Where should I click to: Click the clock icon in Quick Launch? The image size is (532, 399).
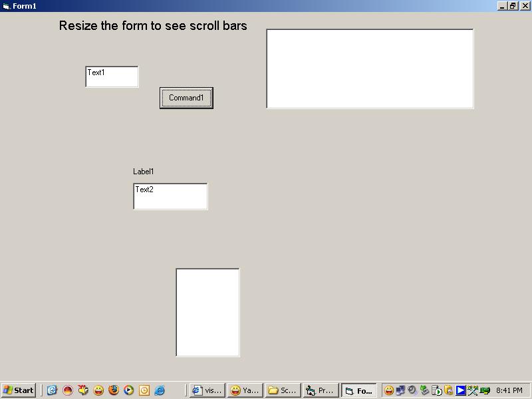click(144, 390)
